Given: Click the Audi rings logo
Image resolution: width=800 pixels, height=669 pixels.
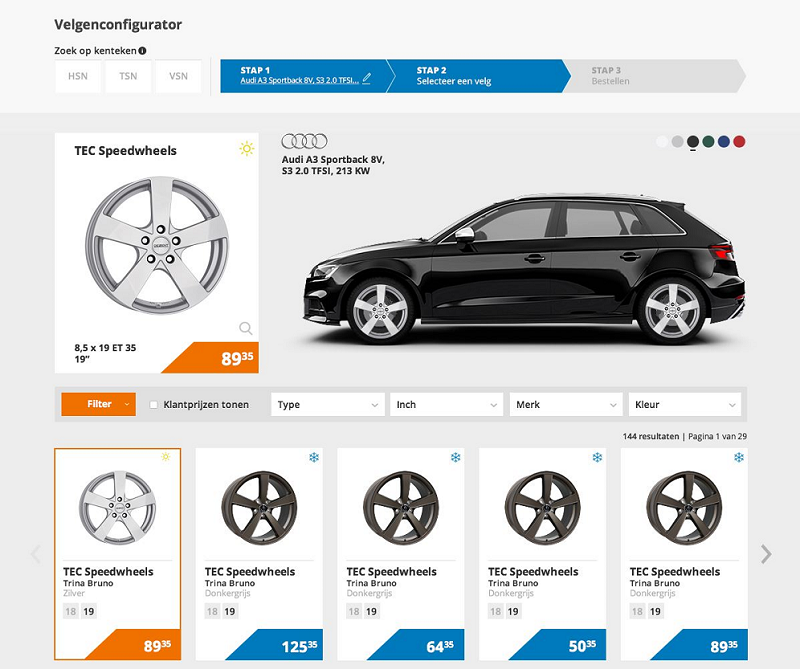Looking at the screenshot, I should click(305, 141).
